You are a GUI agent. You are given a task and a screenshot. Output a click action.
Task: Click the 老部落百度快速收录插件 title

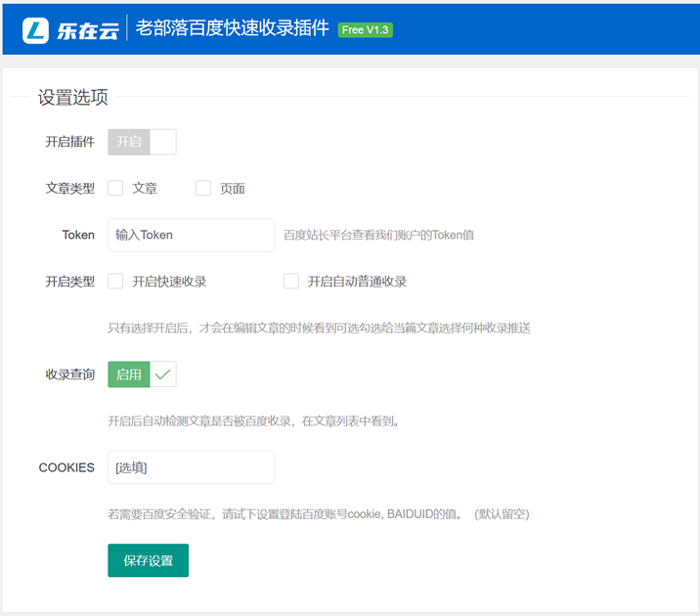(x=232, y=29)
